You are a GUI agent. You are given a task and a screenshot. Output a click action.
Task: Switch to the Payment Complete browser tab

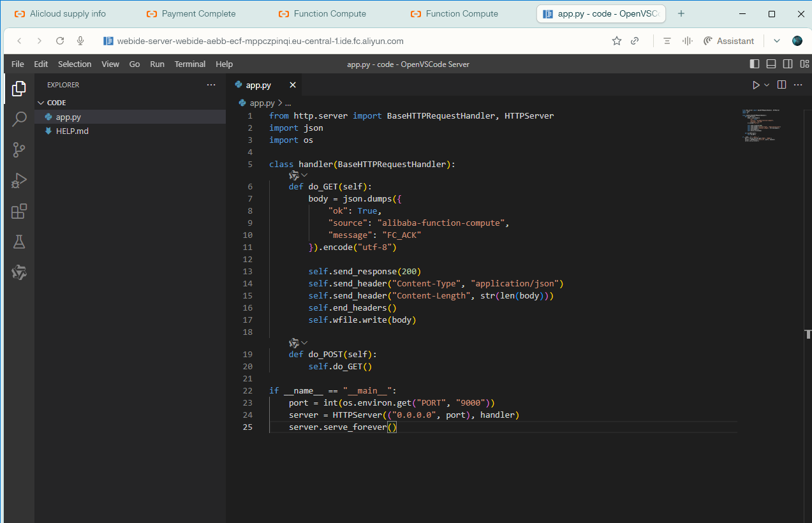(198, 13)
